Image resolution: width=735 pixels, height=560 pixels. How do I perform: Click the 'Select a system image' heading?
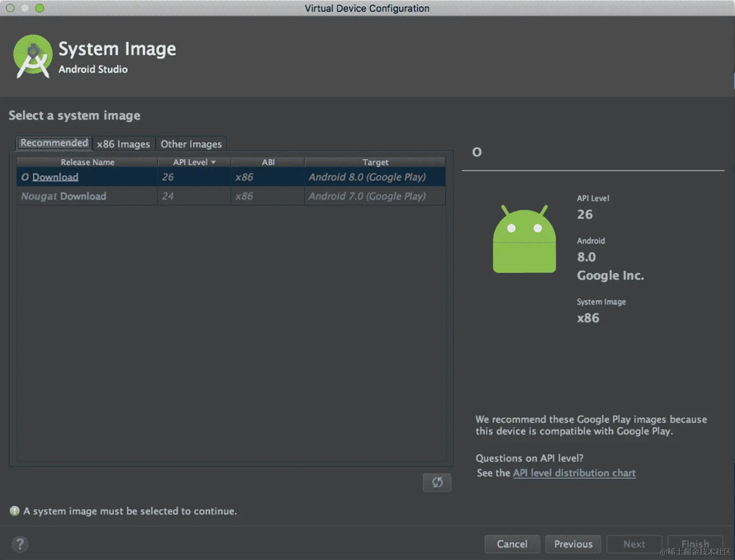point(74,115)
